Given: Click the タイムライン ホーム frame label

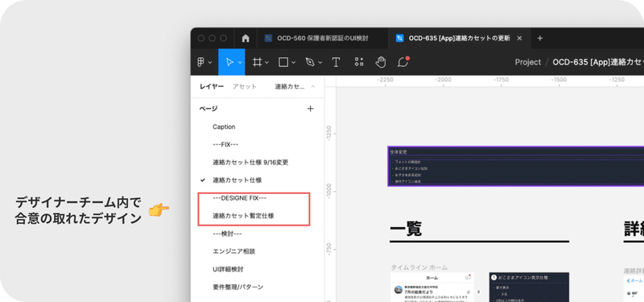Looking at the screenshot, I should 419,267.
